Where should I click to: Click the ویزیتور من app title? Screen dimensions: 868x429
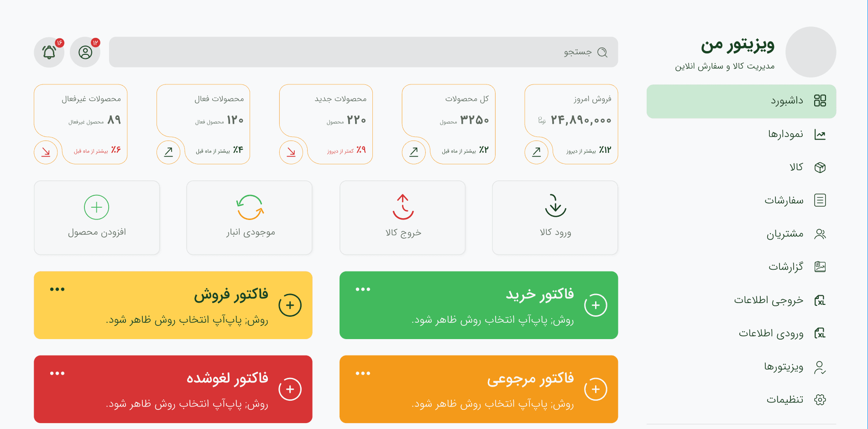tap(738, 45)
